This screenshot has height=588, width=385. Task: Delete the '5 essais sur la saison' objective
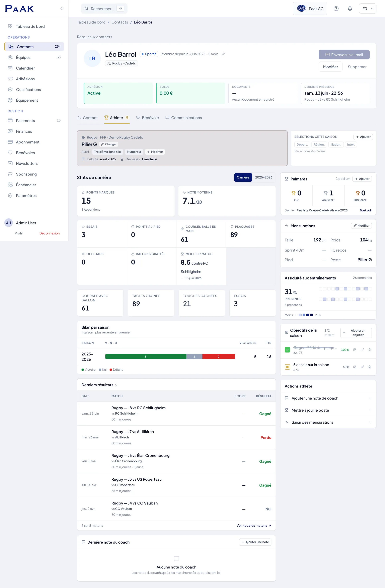pyautogui.click(x=369, y=367)
